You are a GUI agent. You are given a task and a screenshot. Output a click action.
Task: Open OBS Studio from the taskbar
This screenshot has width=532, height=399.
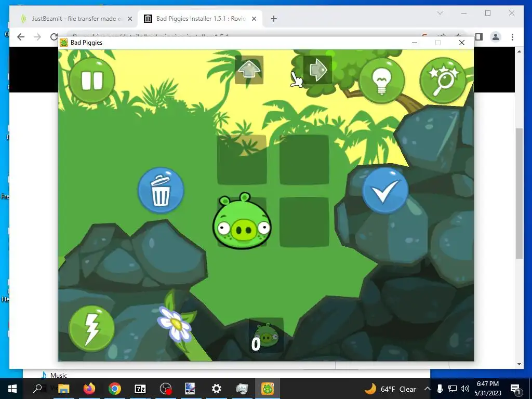coord(166,389)
